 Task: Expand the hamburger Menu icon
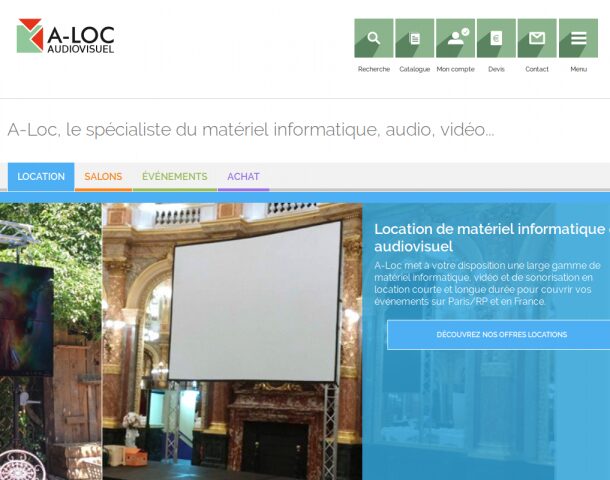tap(578, 39)
